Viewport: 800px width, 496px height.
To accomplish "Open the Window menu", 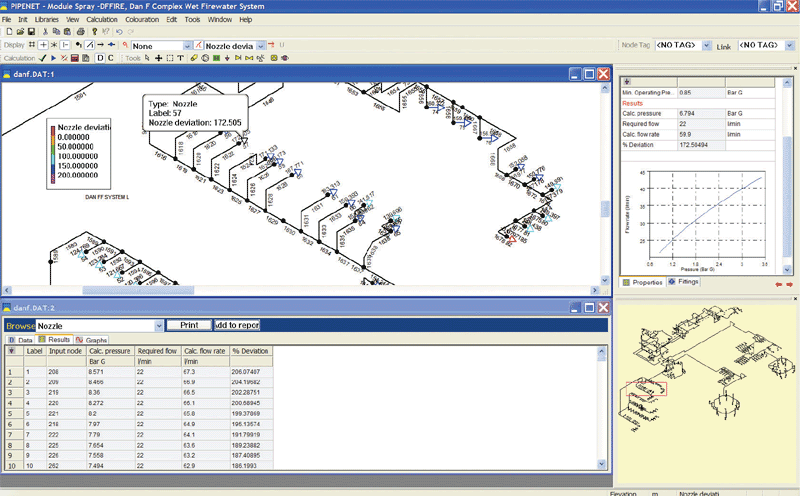I will pyautogui.click(x=219, y=19).
